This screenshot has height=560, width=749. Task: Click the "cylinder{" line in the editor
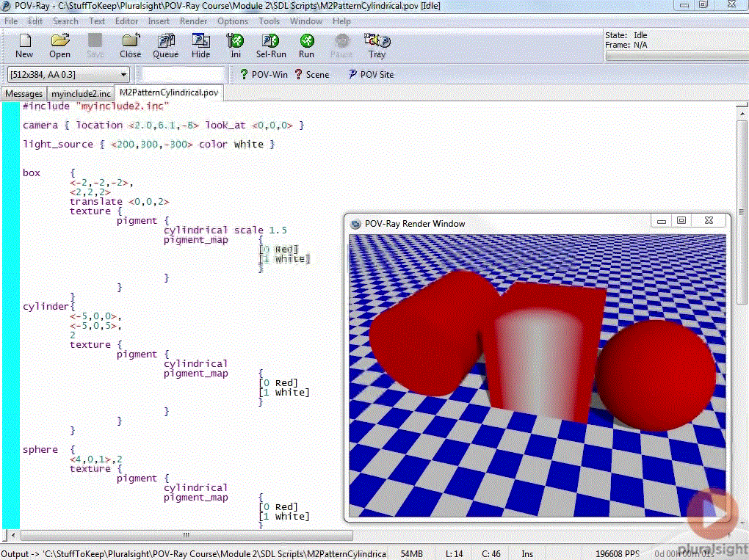pos(48,307)
